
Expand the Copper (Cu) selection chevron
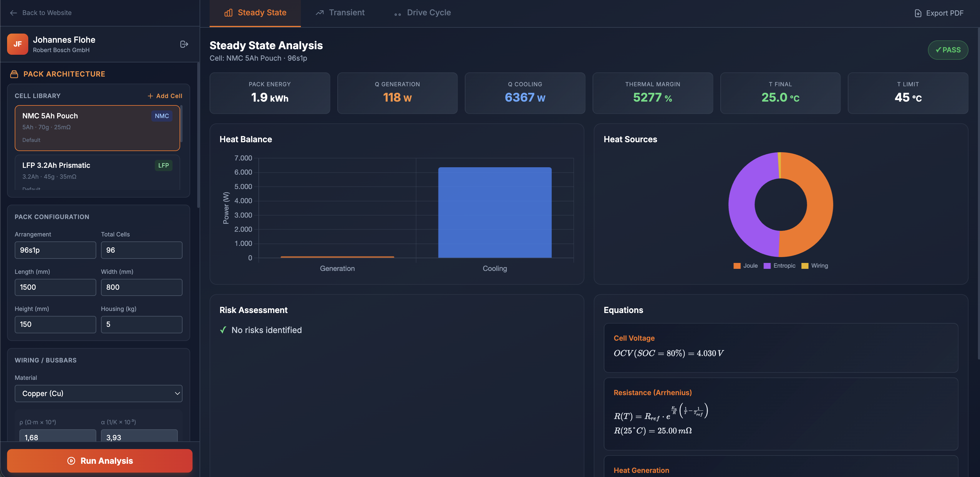tap(177, 393)
